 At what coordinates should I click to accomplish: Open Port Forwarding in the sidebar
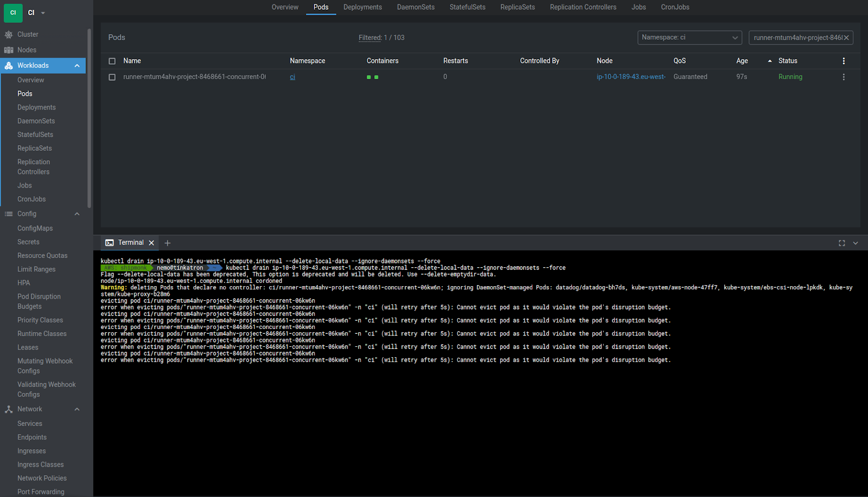41,492
